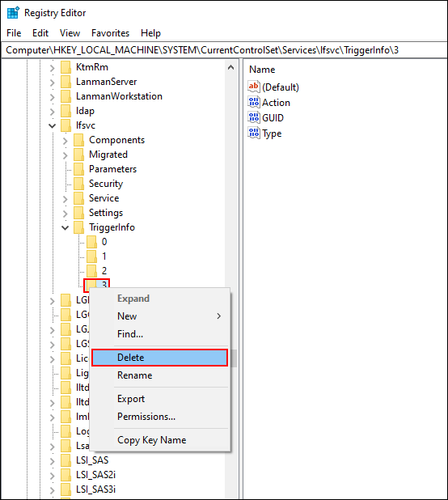This screenshot has width=448, height=500.
Task: Collapse the TriggerInfo key
Action: (x=65, y=228)
